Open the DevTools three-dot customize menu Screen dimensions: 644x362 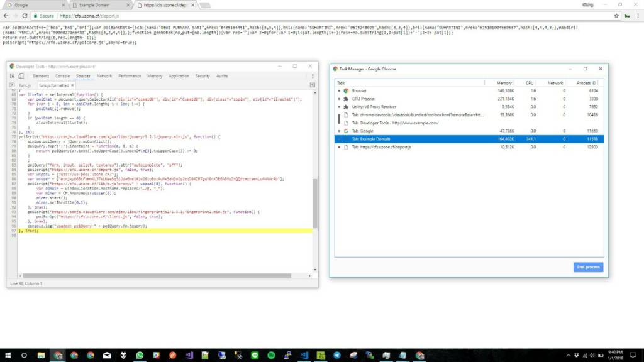pos(313,76)
